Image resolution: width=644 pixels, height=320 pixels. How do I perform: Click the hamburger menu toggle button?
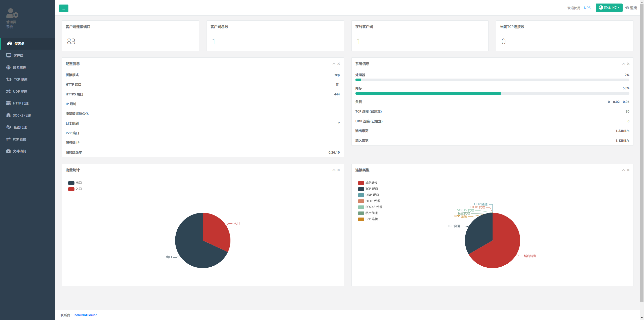tap(64, 8)
